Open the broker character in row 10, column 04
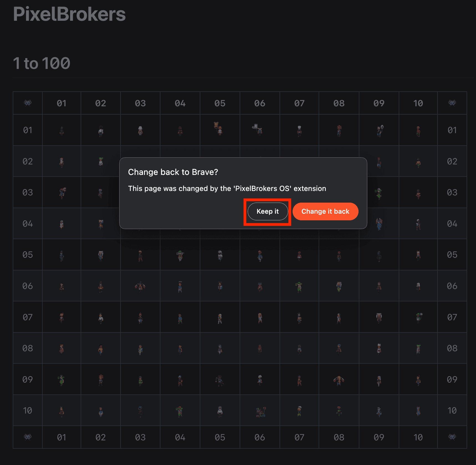476x465 pixels. tap(180, 411)
